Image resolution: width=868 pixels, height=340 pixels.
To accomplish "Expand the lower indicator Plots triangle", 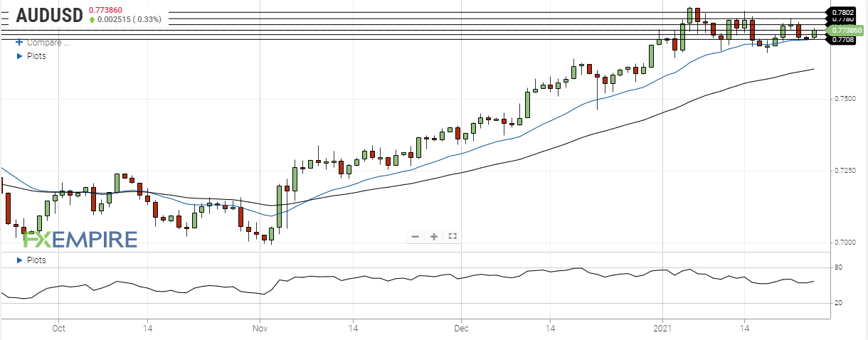I will [x=19, y=260].
